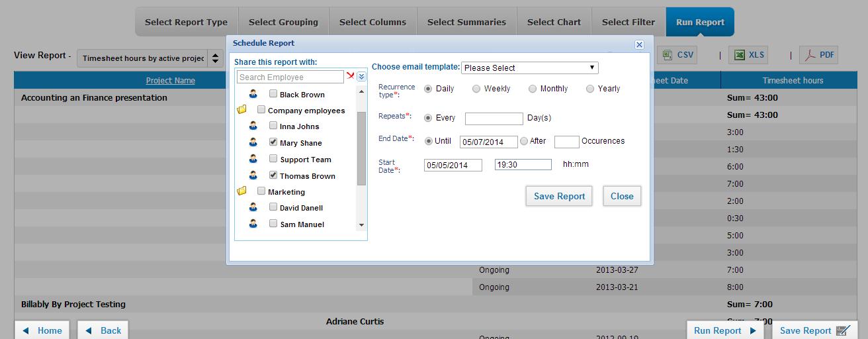868x339 pixels.
Task: Go to the Select Report Type tab
Action: pyautogui.click(x=187, y=22)
